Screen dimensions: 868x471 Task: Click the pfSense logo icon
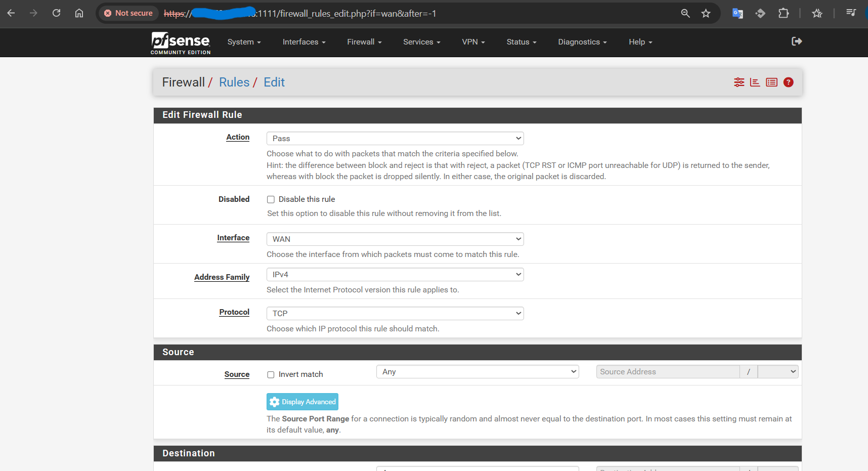180,42
